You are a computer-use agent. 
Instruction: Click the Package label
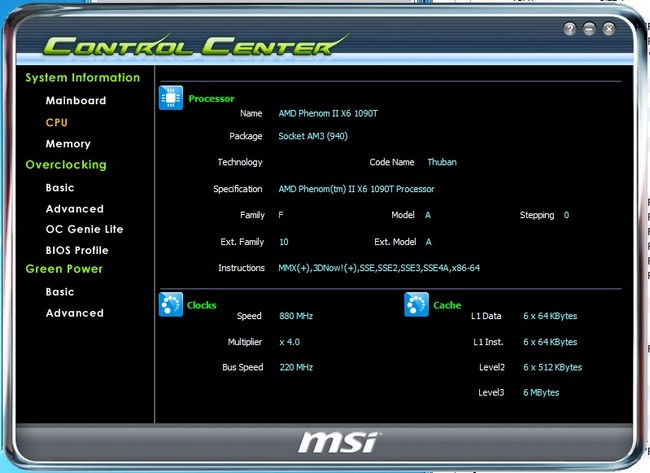246,136
